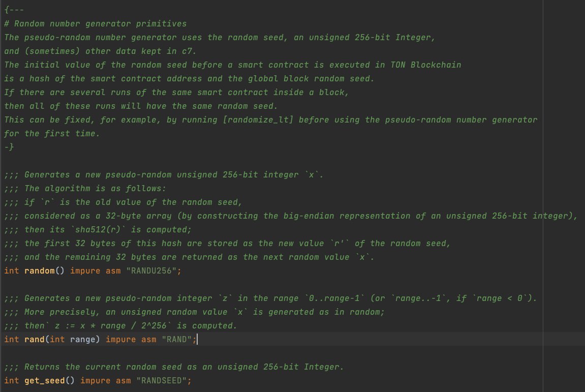Click the "RANDSEED" string literal
585x392 pixels.
(161, 380)
